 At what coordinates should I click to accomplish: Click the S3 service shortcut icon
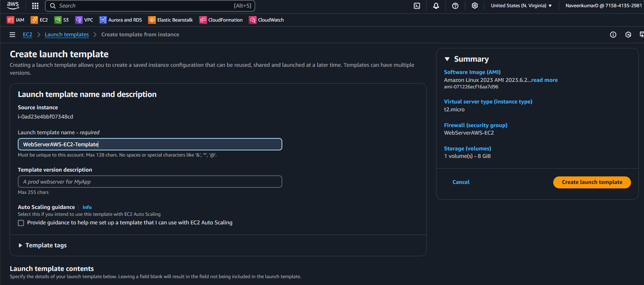pyautogui.click(x=58, y=20)
